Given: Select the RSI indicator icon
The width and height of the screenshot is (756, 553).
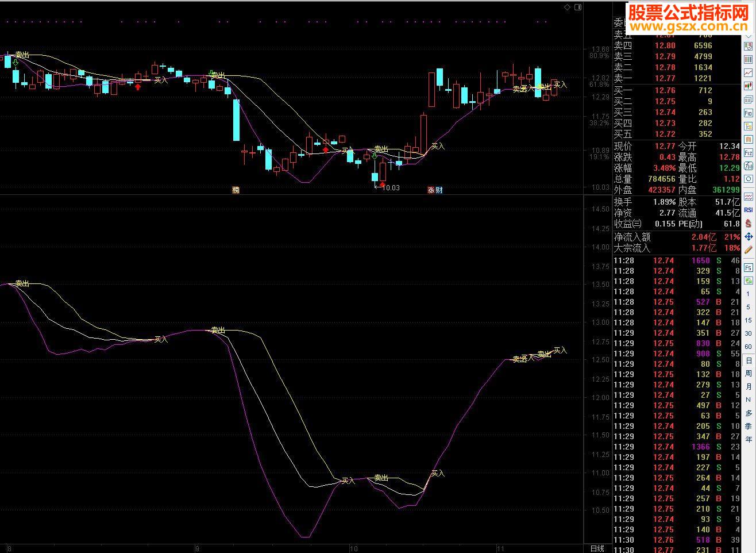Looking at the screenshot, I should 749,210.
